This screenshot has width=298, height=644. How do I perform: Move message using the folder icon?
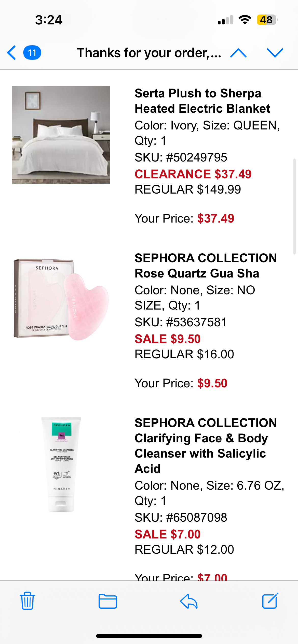(108, 601)
